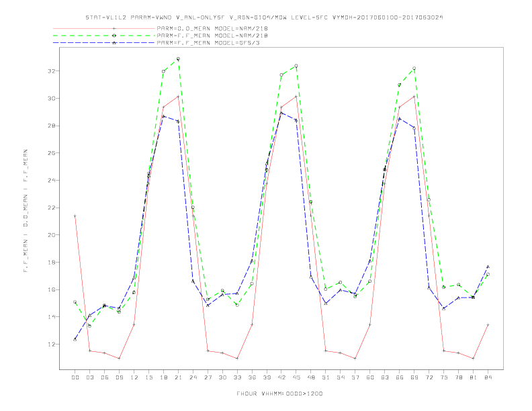
Task: Select legend entry PARM=F.F_MEAN MODEL=NAM/218
Action: pyautogui.click(x=212, y=36)
